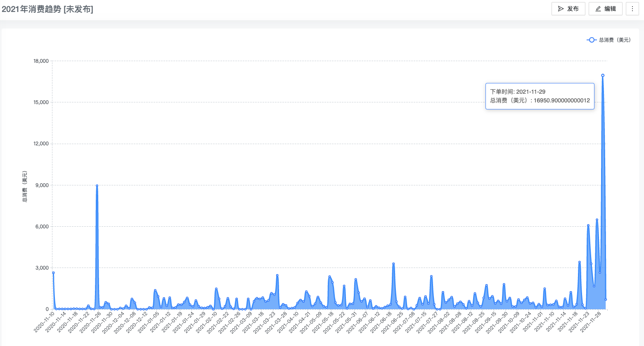The width and height of the screenshot is (644, 346).
Task: Click the 2021年消费趋势 [未发布] page title
Action: tap(47, 9)
